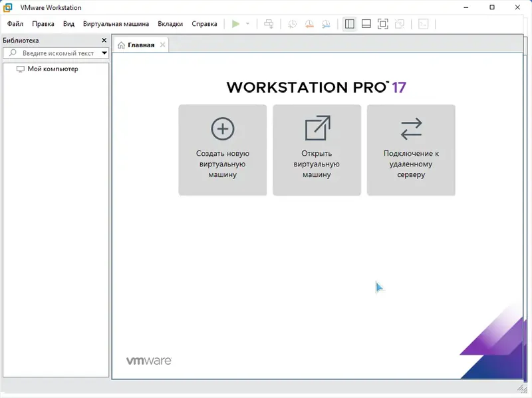
Task: Power on the virtual machine with the green play icon
Action: (x=236, y=24)
